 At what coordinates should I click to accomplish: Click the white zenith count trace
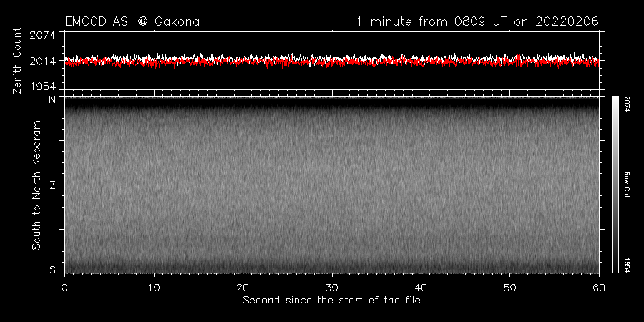331,57
